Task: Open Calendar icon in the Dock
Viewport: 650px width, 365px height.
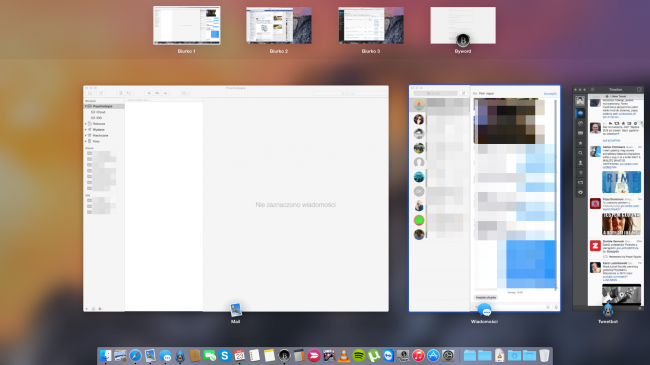Action: pos(240,355)
